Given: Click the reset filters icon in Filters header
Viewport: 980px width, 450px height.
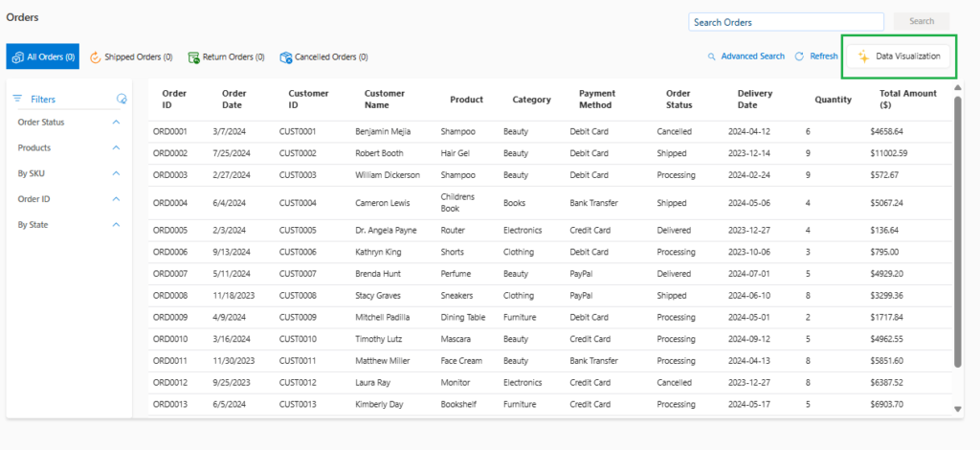Looking at the screenshot, I should coord(121,99).
